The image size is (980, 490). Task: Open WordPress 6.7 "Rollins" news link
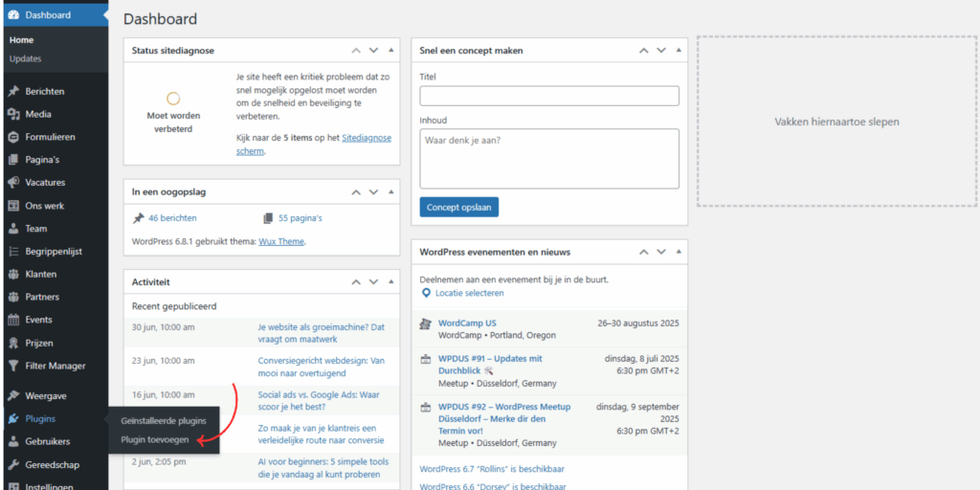pyautogui.click(x=492, y=469)
